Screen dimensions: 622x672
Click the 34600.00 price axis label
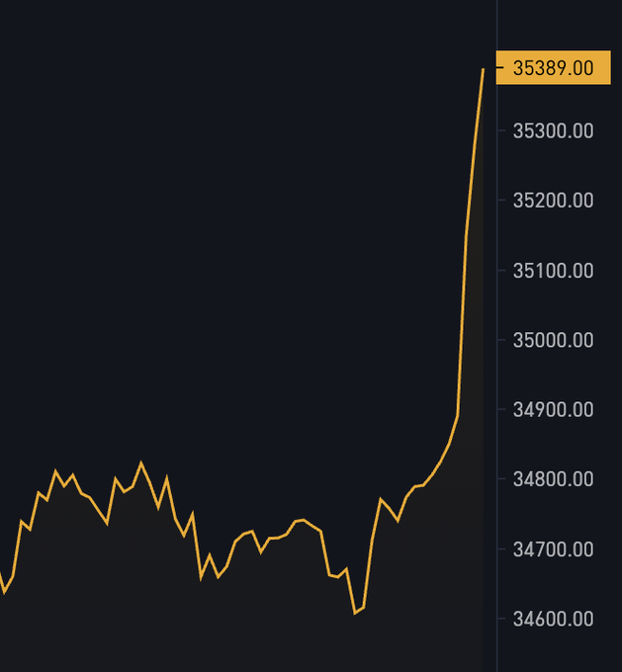(x=554, y=619)
